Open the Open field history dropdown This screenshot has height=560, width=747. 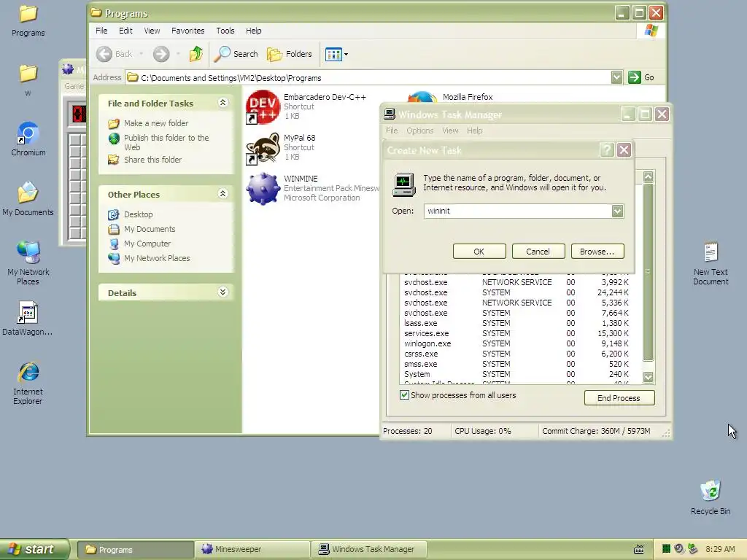pos(617,211)
